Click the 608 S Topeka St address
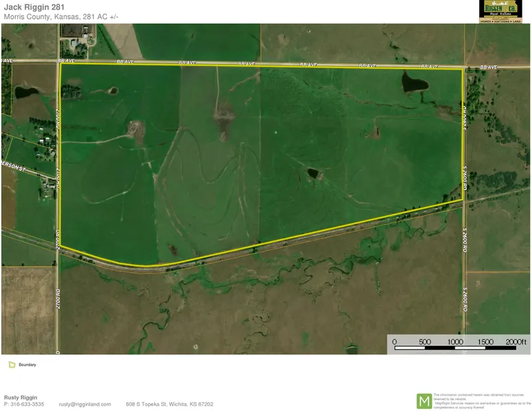Image resolution: width=532 pixels, height=411 pixels. click(x=169, y=404)
